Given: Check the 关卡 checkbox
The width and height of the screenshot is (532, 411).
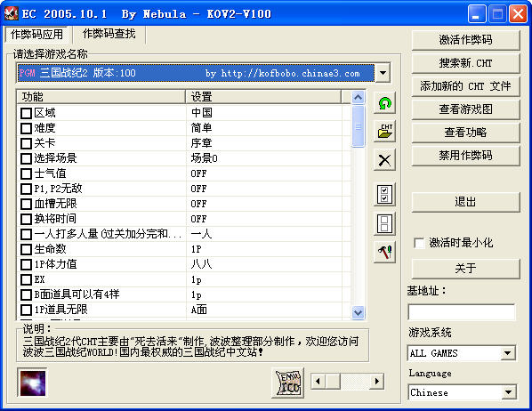Looking at the screenshot, I should pos(26,143).
